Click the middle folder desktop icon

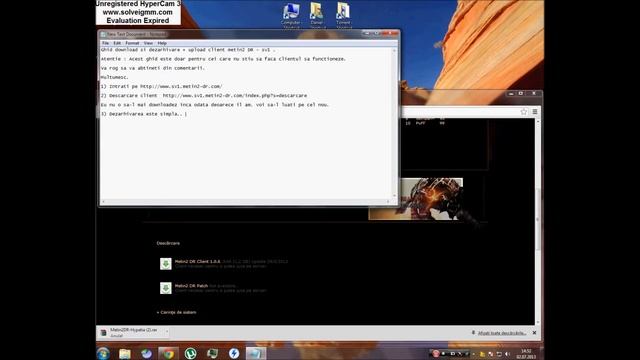(316, 15)
